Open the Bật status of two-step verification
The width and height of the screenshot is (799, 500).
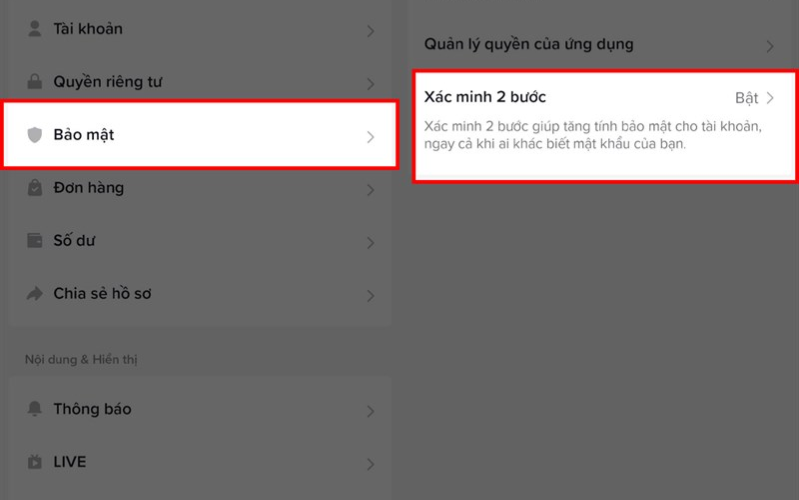(746, 98)
